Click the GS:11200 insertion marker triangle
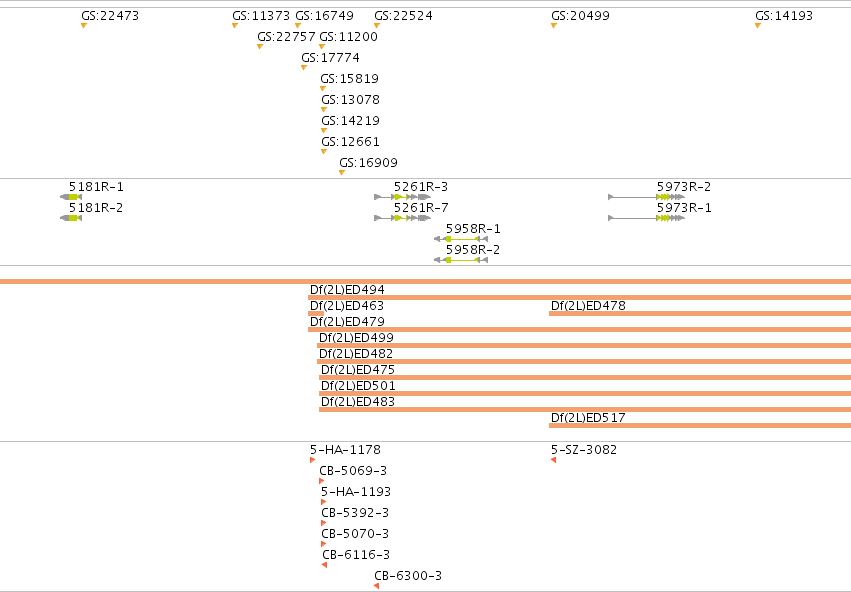This screenshot has height=592, width=851. pos(322,47)
